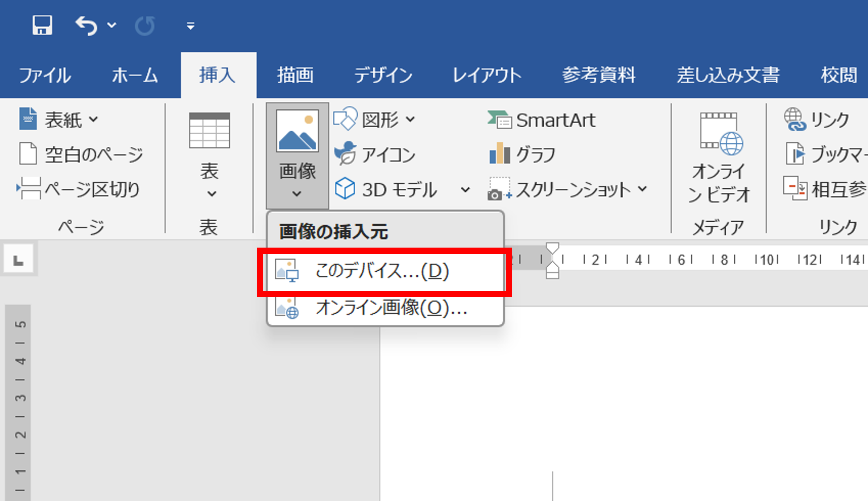Viewport: 868px width, 501px height.
Task: Open the デザイン tab
Action: (x=383, y=75)
